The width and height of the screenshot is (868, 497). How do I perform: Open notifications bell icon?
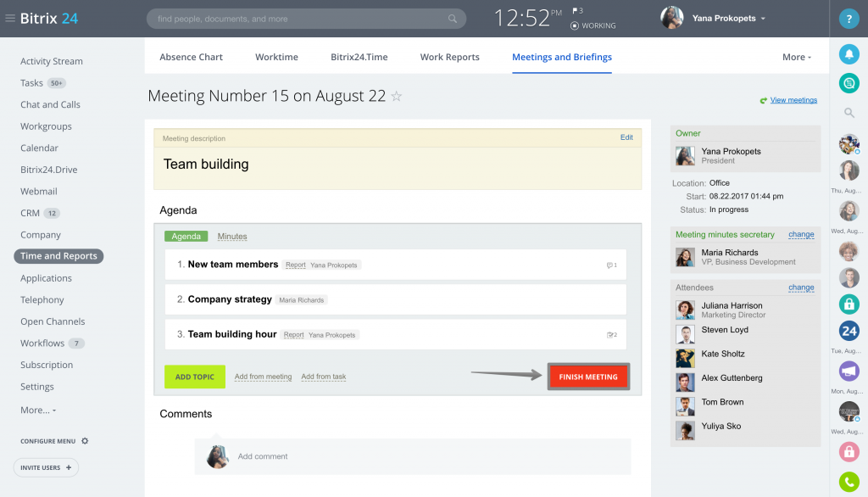(849, 54)
